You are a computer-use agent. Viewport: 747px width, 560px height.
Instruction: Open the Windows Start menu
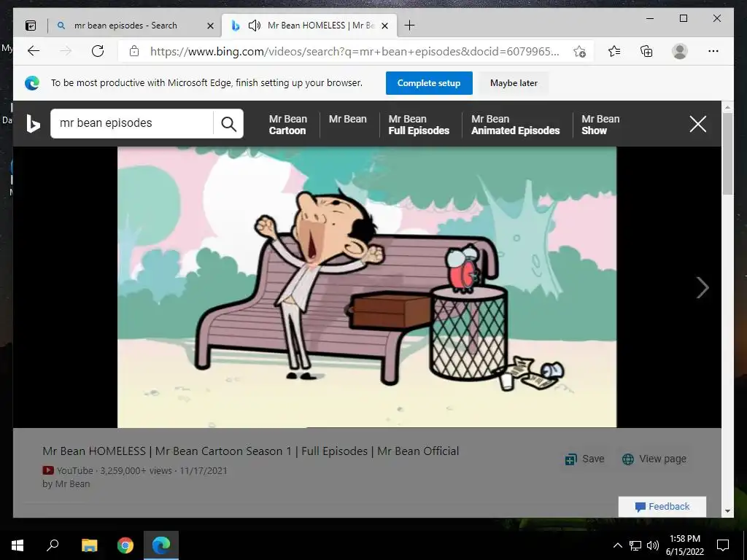(x=18, y=545)
